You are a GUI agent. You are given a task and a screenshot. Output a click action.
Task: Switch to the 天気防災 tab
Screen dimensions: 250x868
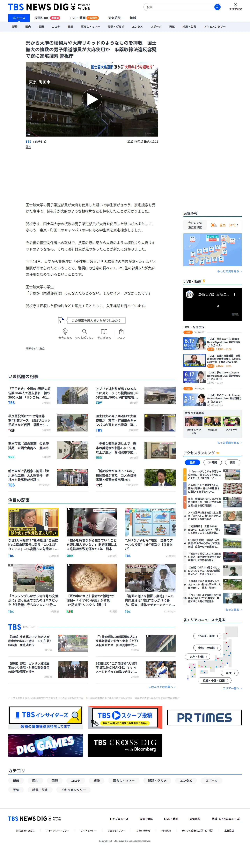pos(114,18)
